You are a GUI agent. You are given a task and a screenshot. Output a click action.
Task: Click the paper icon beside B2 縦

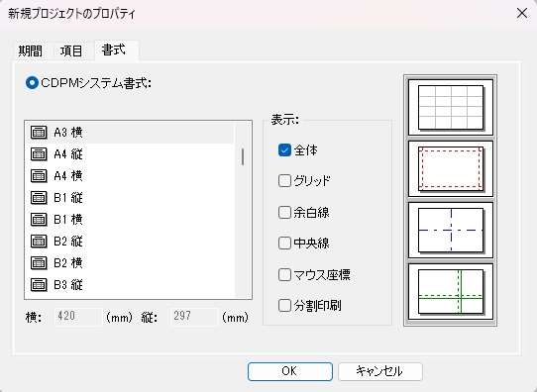[39, 242]
